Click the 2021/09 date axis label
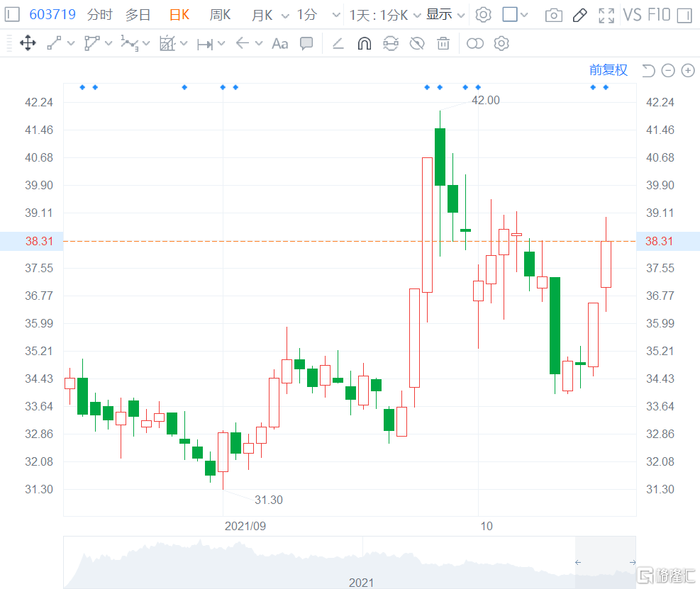 pyautogui.click(x=245, y=526)
